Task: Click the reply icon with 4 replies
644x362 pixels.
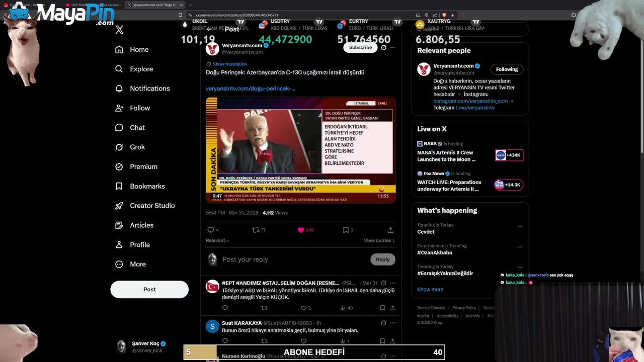Action: 211,230
